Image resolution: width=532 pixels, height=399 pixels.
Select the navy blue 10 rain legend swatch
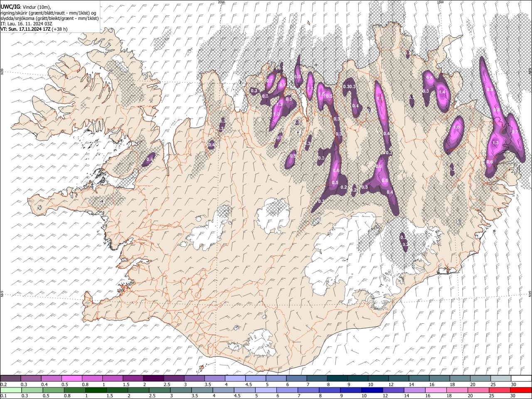372,390
